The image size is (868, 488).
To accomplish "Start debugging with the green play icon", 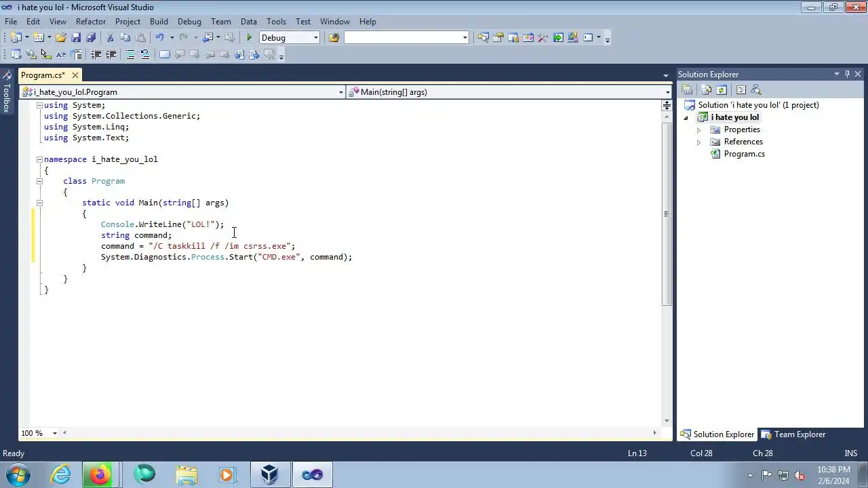I will 250,38.
